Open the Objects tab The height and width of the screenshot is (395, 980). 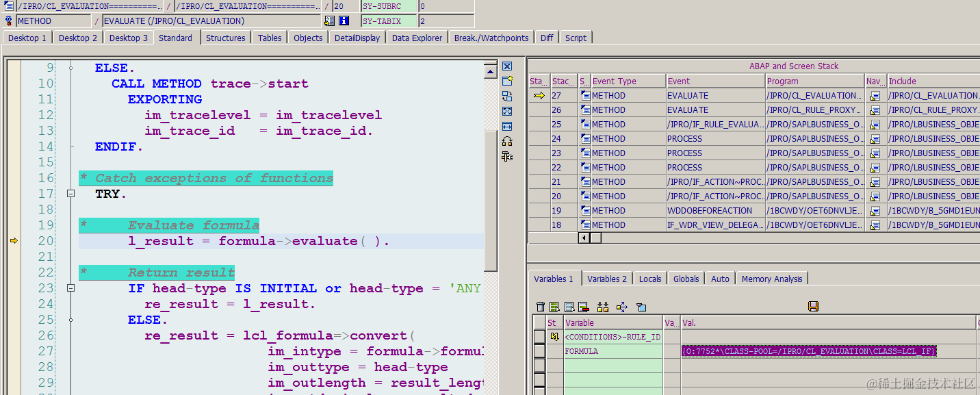[x=308, y=38]
